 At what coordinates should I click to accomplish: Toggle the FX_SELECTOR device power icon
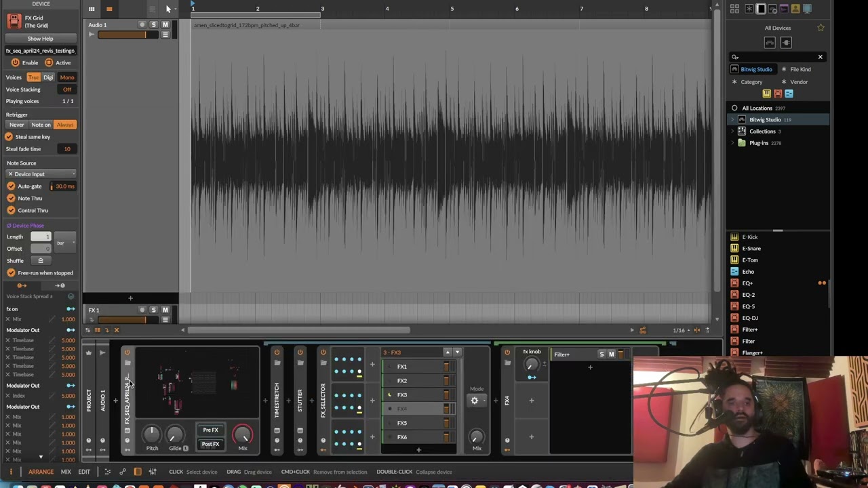[x=323, y=352]
